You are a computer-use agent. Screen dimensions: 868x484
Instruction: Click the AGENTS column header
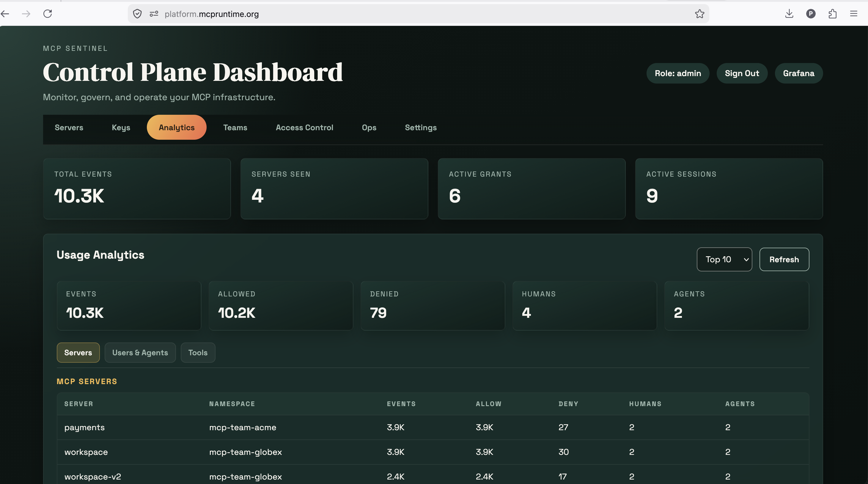(740, 404)
